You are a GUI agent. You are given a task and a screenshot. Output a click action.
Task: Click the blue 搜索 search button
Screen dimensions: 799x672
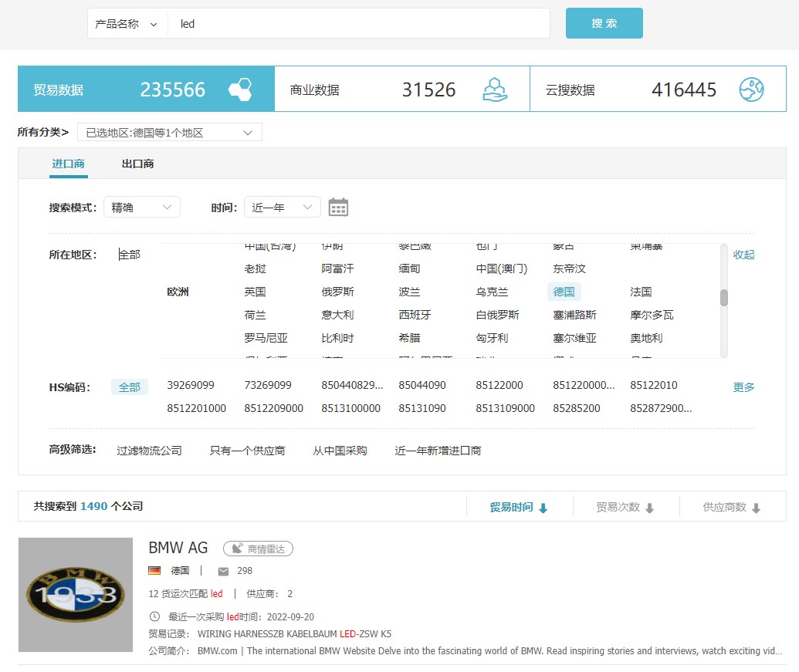[x=604, y=23]
